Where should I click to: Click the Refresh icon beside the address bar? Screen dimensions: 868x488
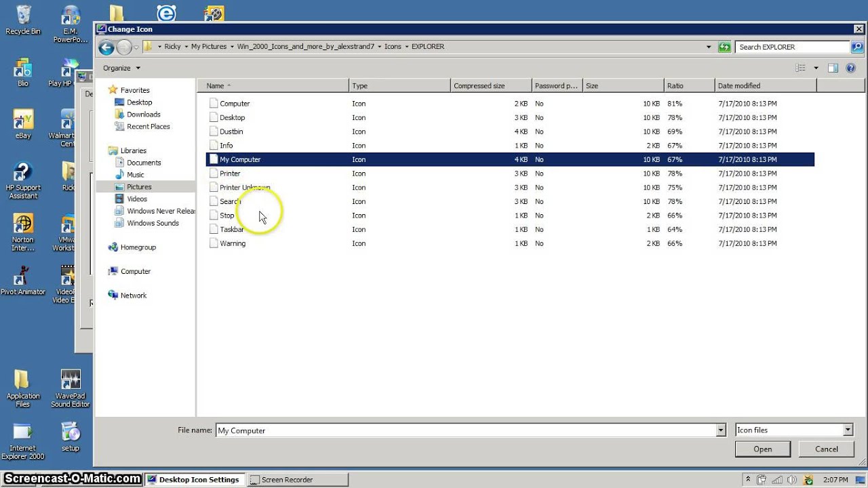coord(724,46)
